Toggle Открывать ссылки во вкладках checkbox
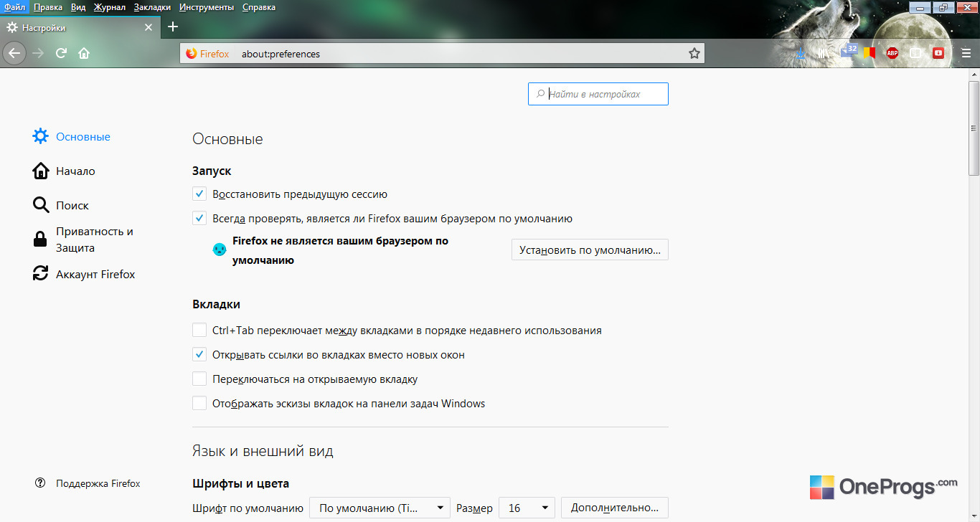 click(199, 354)
